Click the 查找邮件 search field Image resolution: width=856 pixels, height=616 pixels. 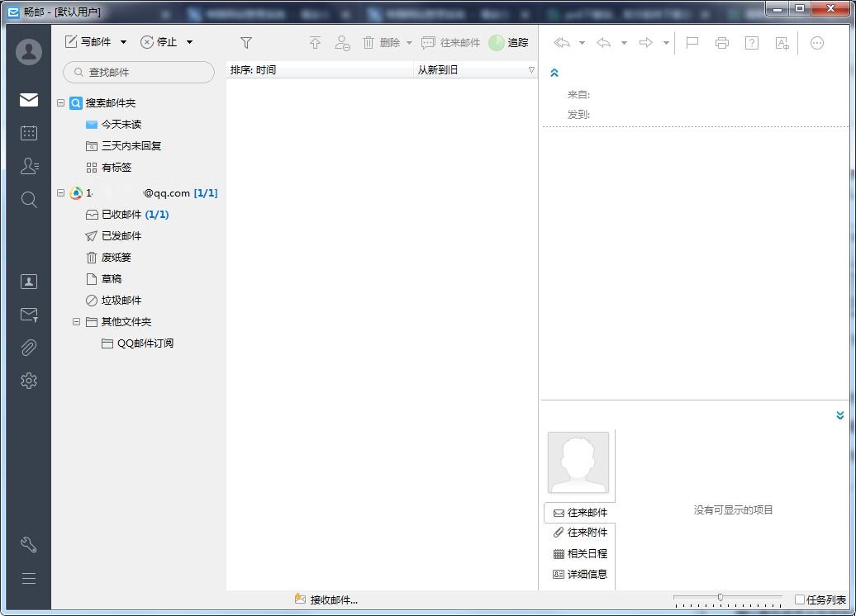click(139, 73)
